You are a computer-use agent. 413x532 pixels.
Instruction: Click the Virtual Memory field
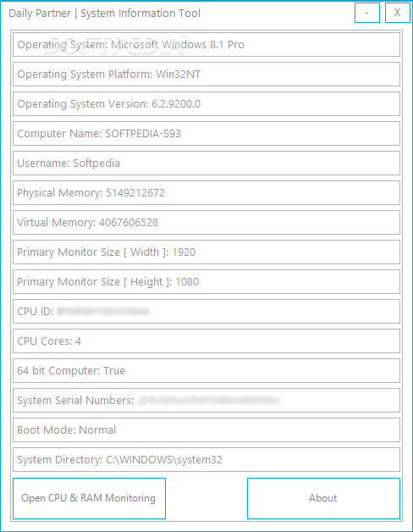[x=206, y=222]
